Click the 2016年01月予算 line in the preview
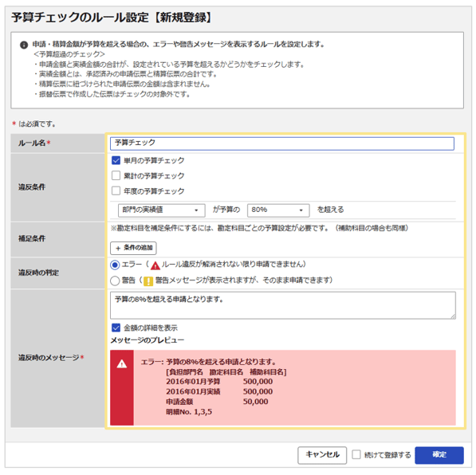 (x=219, y=382)
